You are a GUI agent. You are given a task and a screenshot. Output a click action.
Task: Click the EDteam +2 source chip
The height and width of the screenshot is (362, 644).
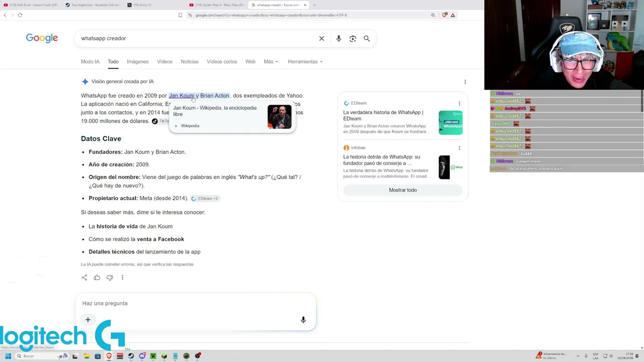pyautogui.click(x=205, y=199)
